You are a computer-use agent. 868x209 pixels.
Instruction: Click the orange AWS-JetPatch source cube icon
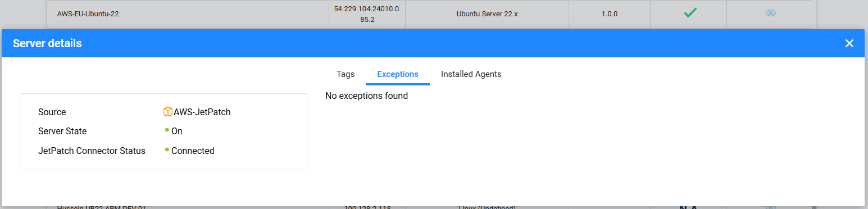pos(167,112)
